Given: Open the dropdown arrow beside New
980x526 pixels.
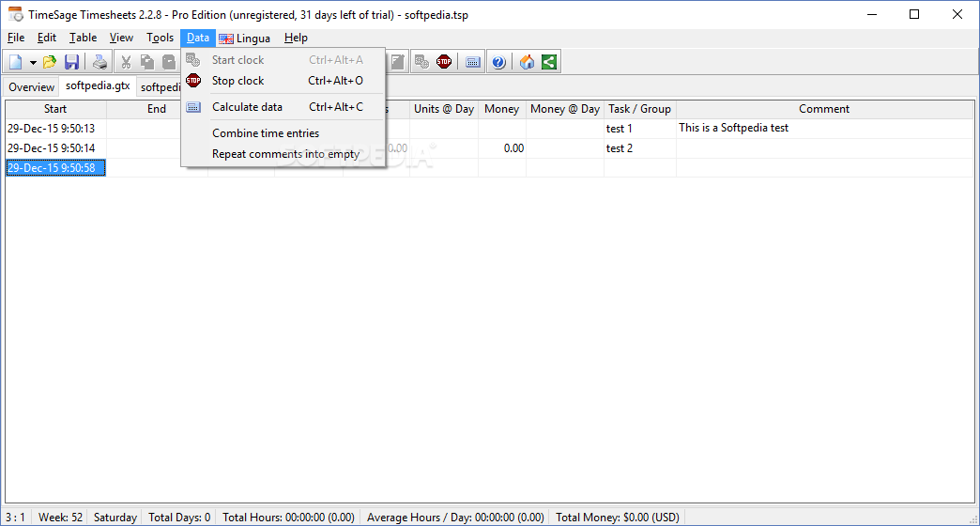Looking at the screenshot, I should (x=33, y=62).
